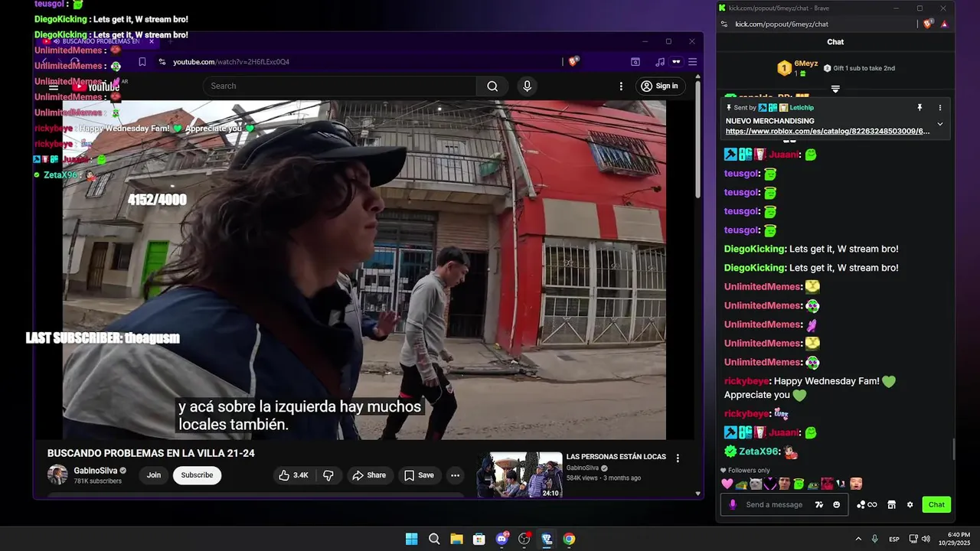
Task: Focus the YouTube search box
Action: tap(340, 86)
